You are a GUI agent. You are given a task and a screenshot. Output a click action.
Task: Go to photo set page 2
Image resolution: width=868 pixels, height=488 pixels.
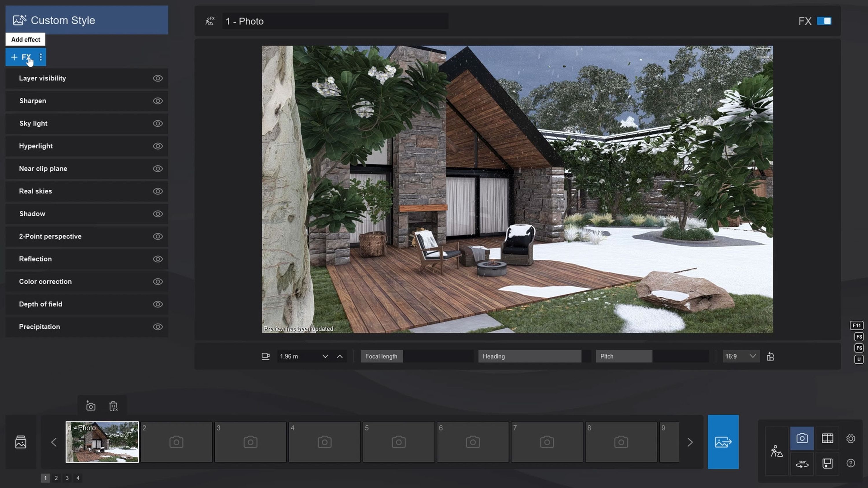pyautogui.click(x=56, y=478)
